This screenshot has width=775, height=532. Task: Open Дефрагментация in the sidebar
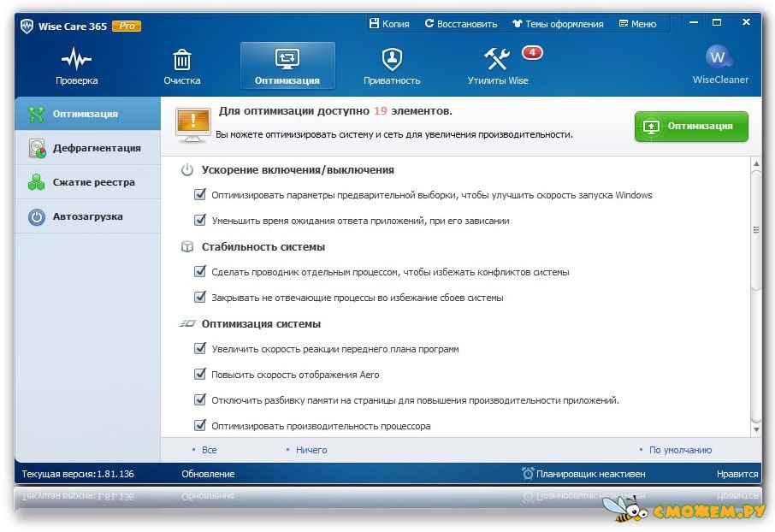point(88,148)
